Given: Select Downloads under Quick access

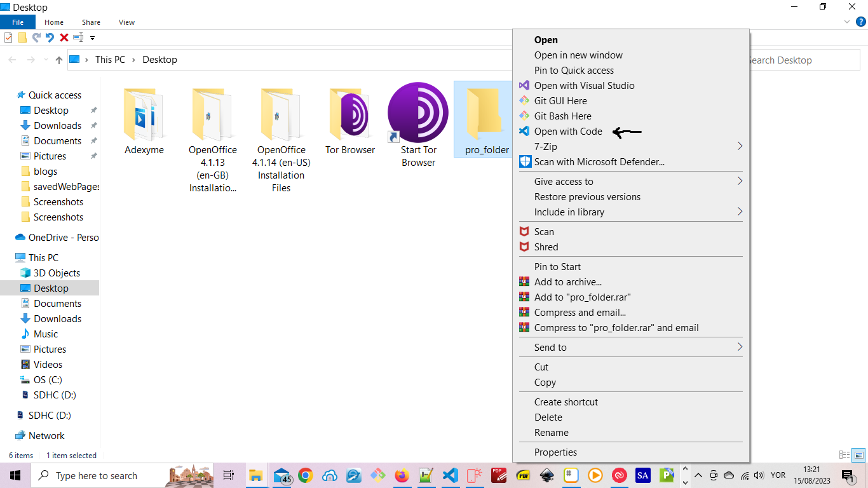Looking at the screenshot, I should pyautogui.click(x=57, y=126).
